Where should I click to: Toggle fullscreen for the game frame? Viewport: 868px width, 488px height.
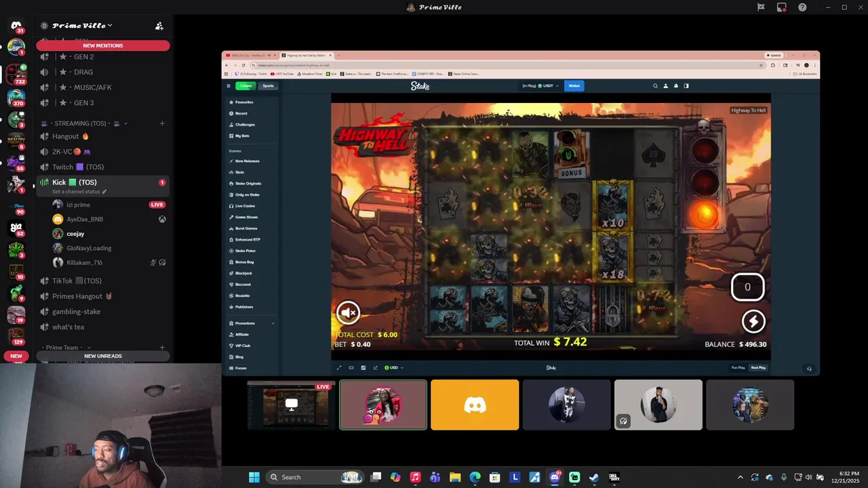[x=339, y=368]
